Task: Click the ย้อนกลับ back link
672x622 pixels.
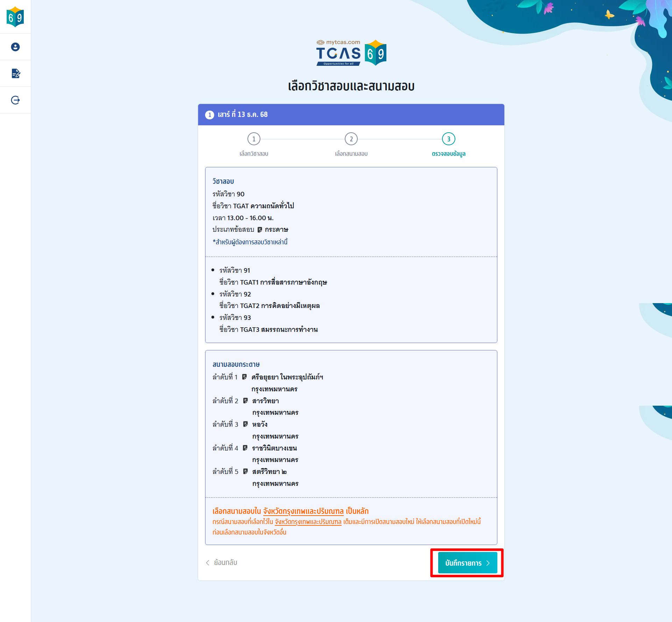Action: click(x=225, y=562)
